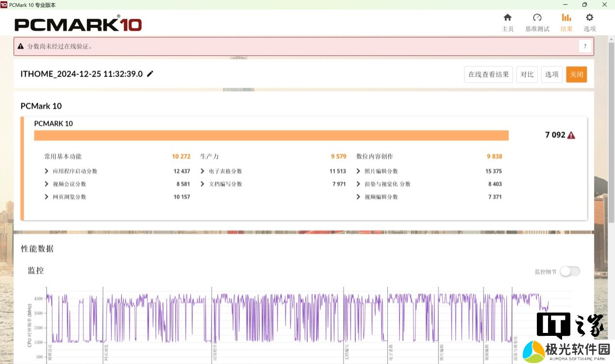Viewport: 615px width, 364px height.
Task: Open the 选项 button next to 对比
Action: pos(551,74)
